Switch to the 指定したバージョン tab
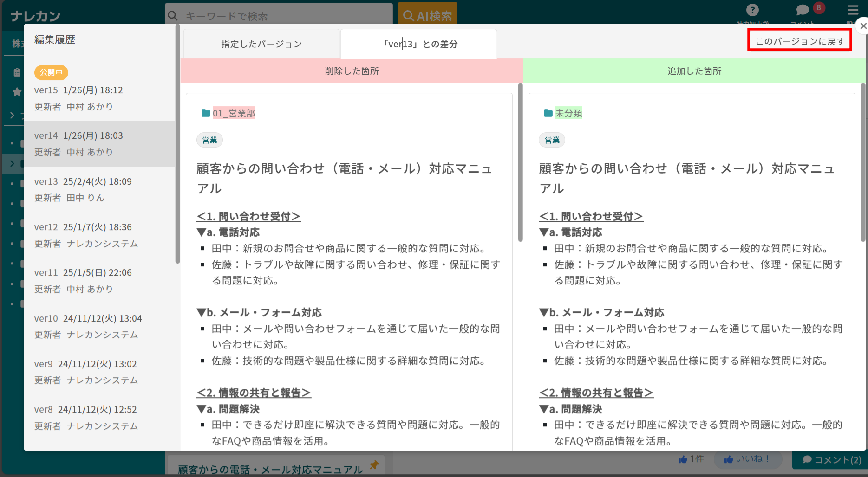The image size is (868, 477). pos(261,44)
